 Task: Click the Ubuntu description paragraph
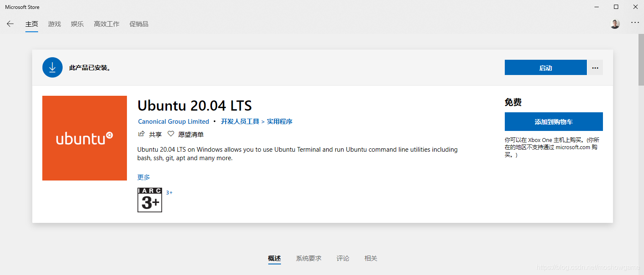point(297,154)
